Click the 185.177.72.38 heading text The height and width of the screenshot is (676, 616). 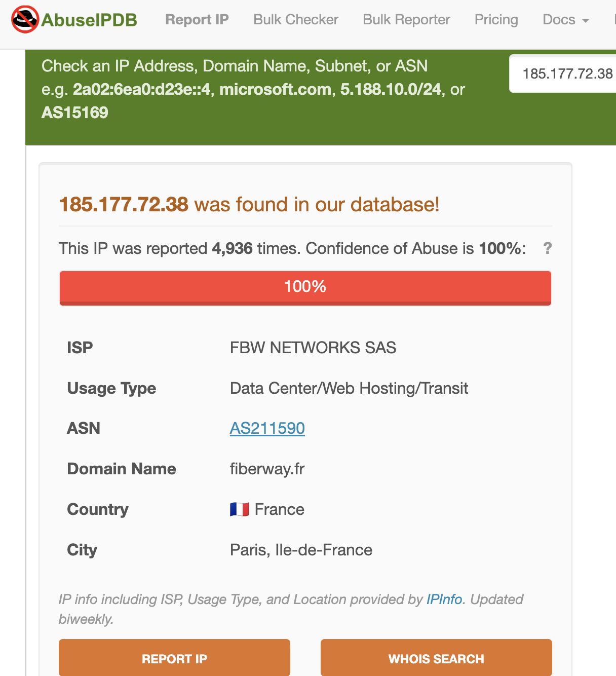[124, 205]
